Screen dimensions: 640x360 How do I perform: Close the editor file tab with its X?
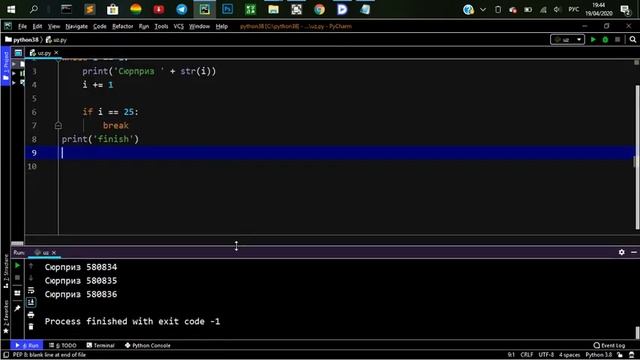[x=56, y=53]
